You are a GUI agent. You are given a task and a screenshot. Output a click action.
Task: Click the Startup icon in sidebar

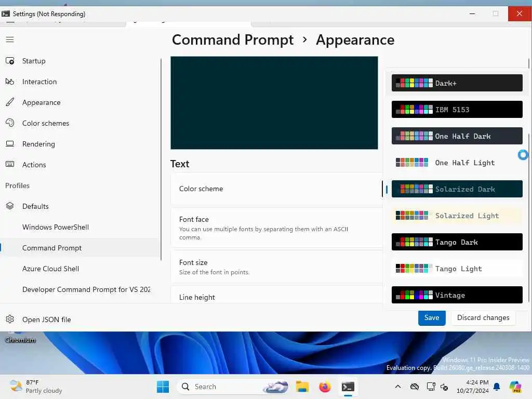point(10,61)
